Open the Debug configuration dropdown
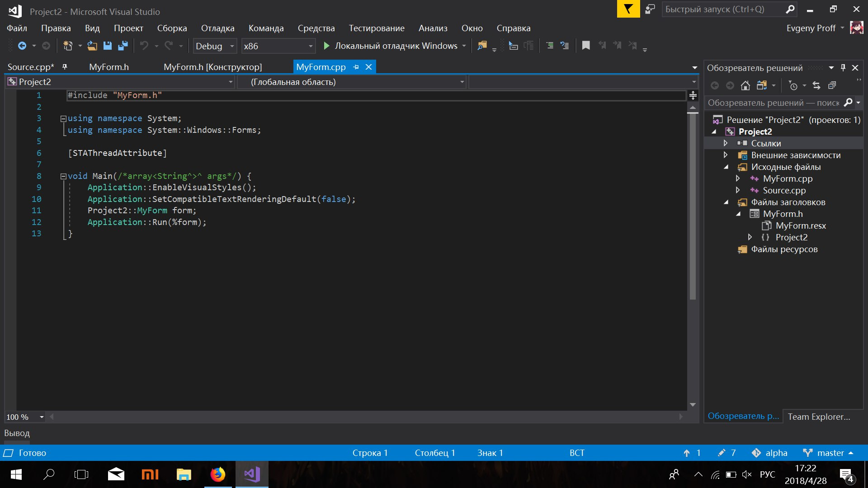This screenshot has width=868, height=488. [x=232, y=46]
